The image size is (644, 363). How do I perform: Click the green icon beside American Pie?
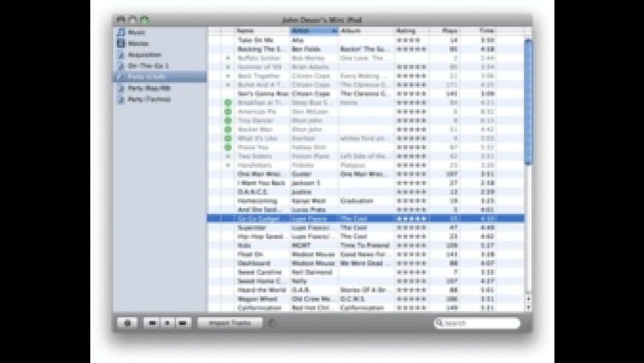coord(228,111)
